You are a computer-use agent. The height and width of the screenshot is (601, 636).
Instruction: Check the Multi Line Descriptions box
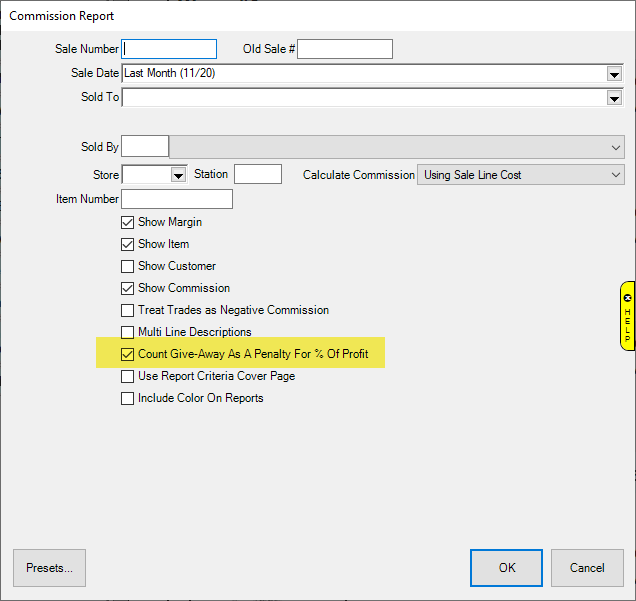point(127,333)
